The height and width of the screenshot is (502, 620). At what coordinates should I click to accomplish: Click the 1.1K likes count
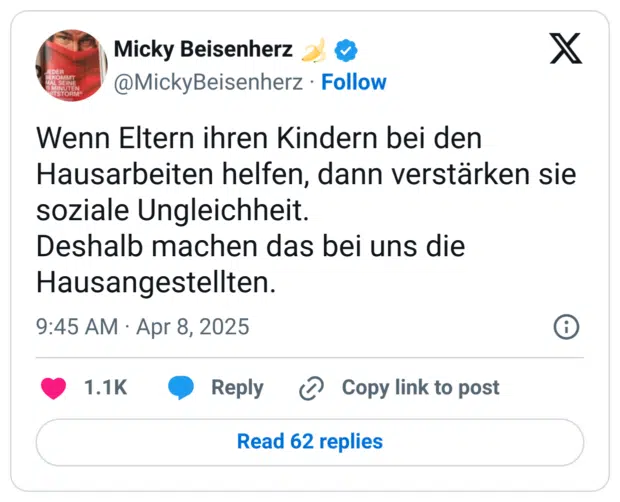[x=106, y=387]
